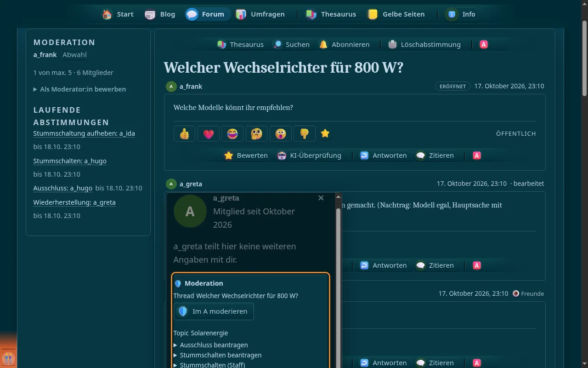React with thumbs down on a_frank's post

coord(304,134)
